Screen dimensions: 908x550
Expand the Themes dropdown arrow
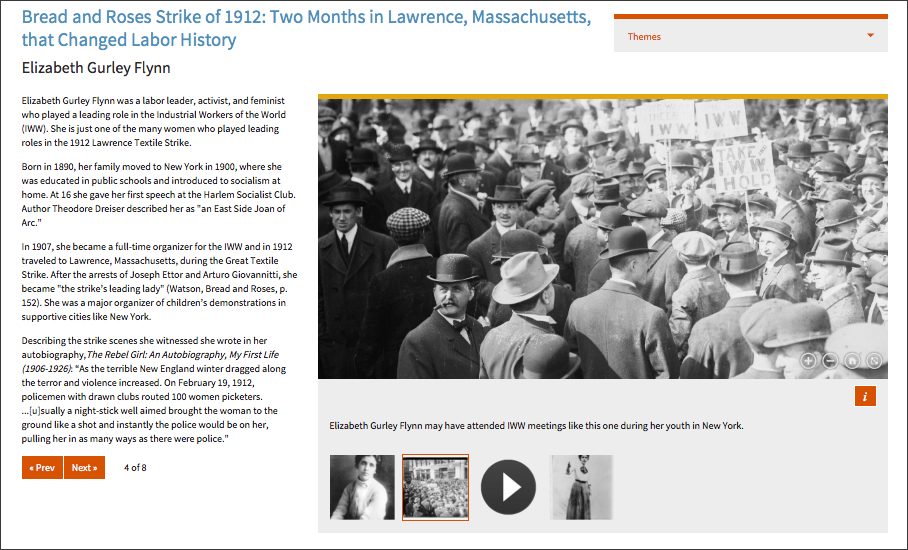[x=871, y=36]
